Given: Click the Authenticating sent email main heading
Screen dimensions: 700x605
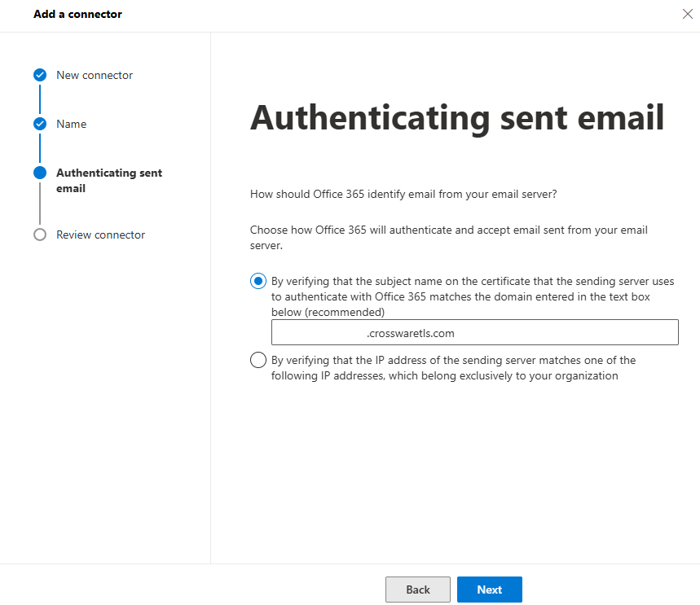Looking at the screenshot, I should 457,117.
